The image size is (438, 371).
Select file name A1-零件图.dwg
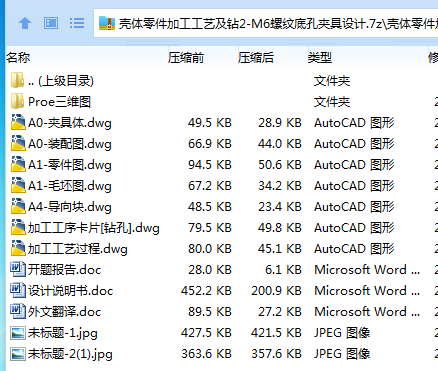coord(70,165)
